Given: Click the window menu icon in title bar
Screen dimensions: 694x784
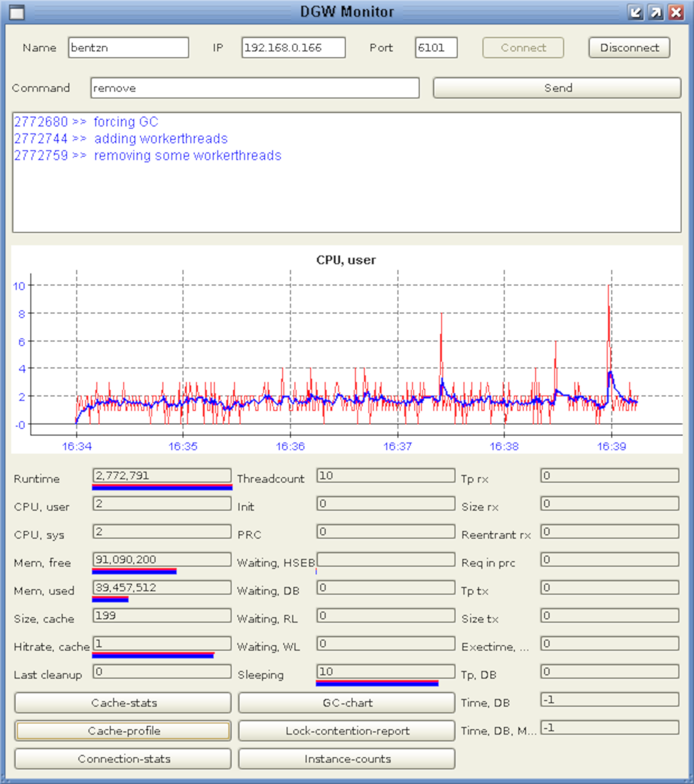Looking at the screenshot, I should point(17,12).
